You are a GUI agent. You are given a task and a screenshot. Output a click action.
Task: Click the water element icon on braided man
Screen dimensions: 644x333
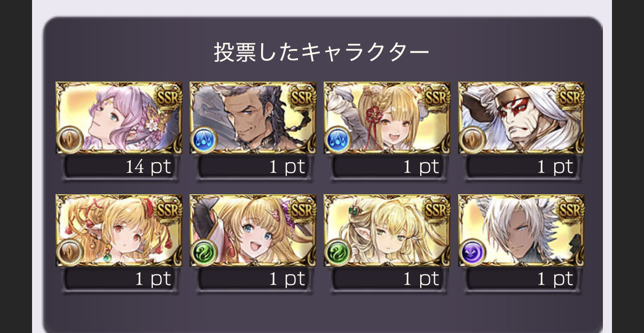203,140
